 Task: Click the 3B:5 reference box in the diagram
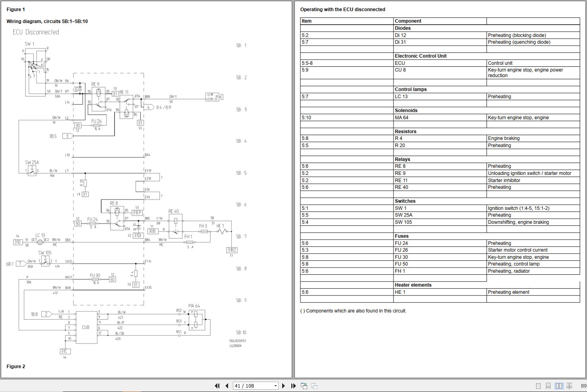pyautogui.click(x=67, y=136)
